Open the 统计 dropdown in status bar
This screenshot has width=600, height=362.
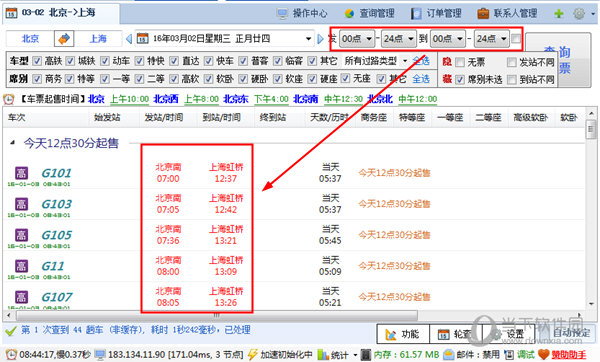(x=338, y=355)
